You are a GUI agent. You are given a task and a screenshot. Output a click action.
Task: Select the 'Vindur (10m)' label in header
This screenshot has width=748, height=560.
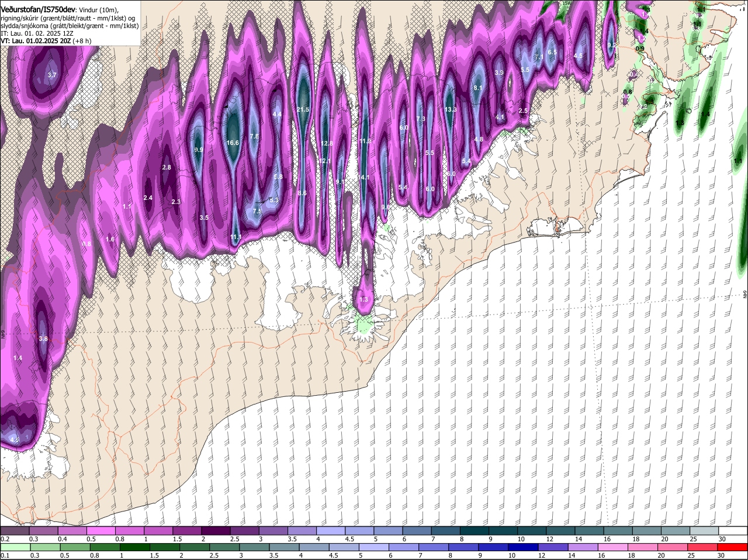[98, 10]
